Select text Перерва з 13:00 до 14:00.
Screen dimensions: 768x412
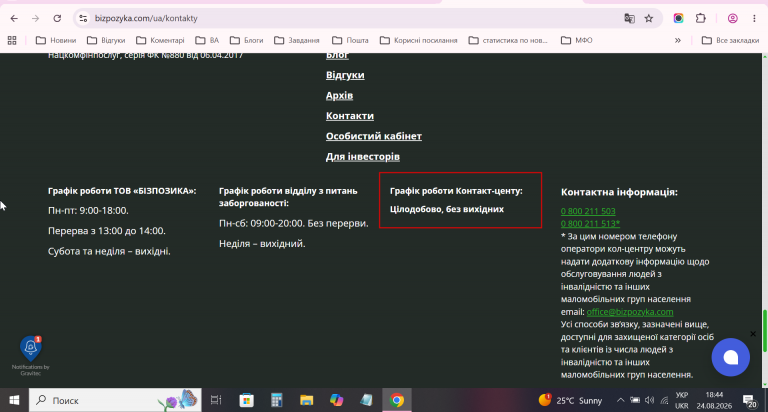107,231
